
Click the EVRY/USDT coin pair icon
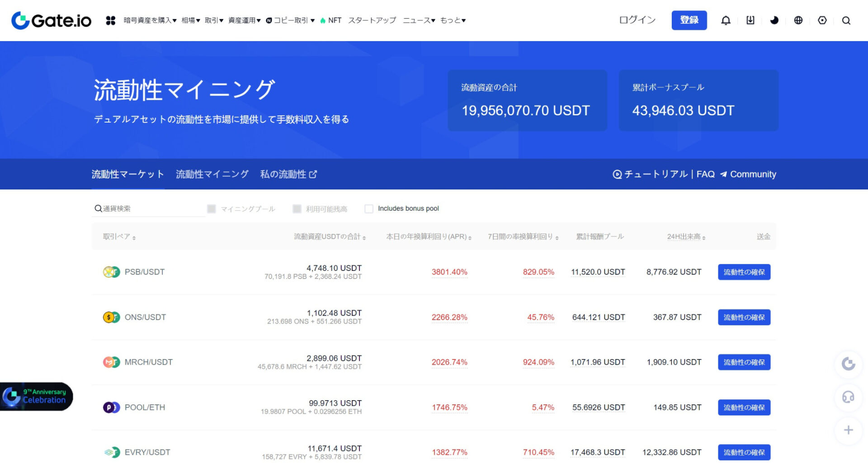click(x=111, y=452)
